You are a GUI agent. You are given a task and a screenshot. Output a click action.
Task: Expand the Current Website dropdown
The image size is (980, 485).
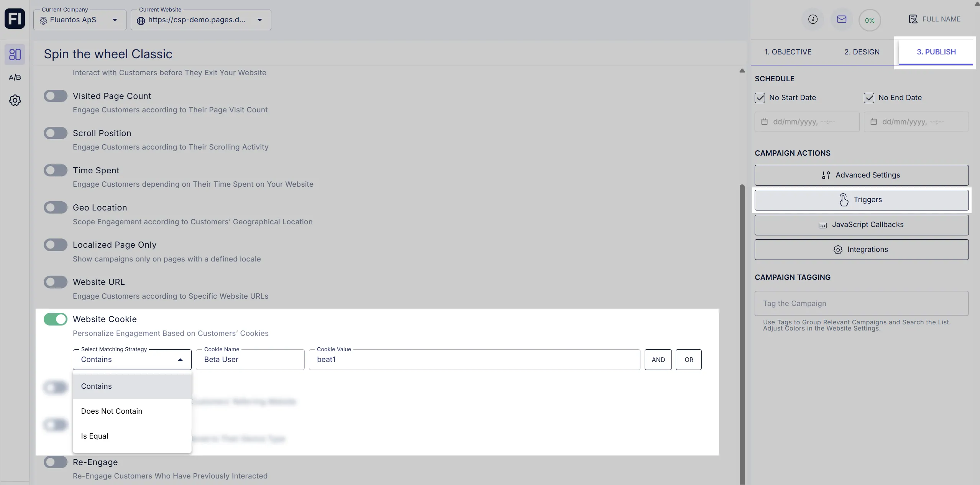[x=200, y=20]
